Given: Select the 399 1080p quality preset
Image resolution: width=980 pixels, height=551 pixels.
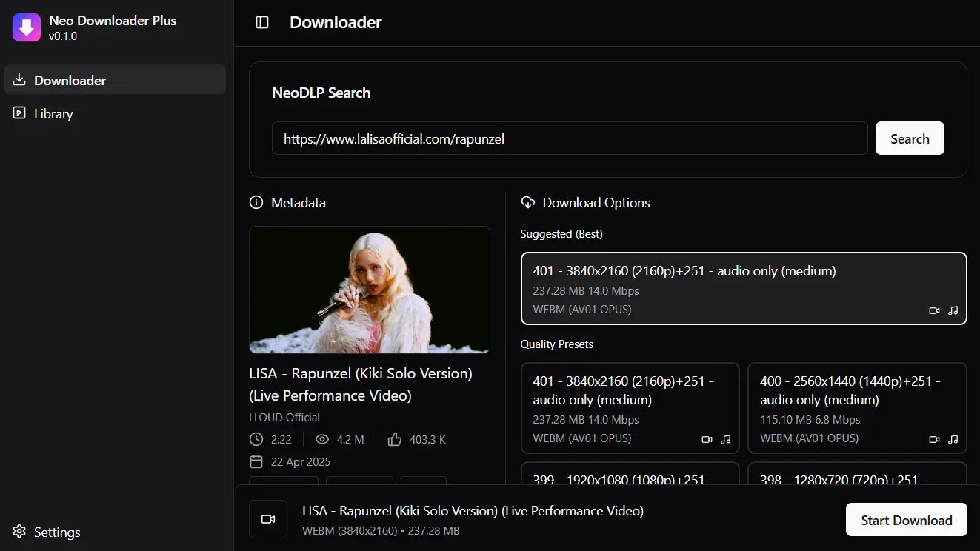Looking at the screenshot, I should pyautogui.click(x=630, y=474).
